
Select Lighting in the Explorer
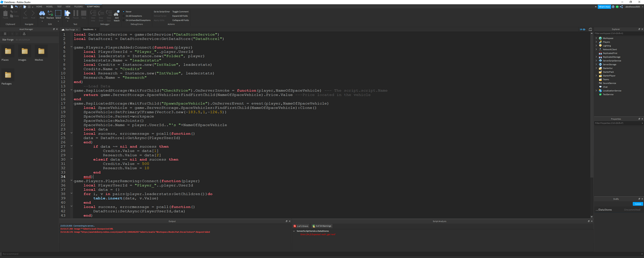[607, 46]
